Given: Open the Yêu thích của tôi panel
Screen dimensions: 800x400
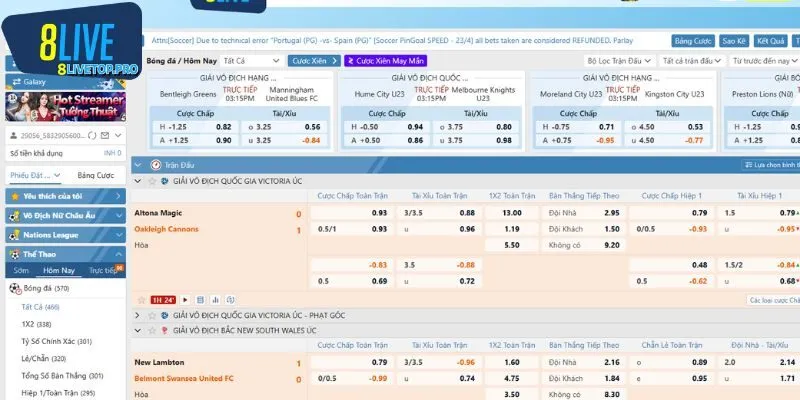Looking at the screenshot, I should tap(65, 196).
